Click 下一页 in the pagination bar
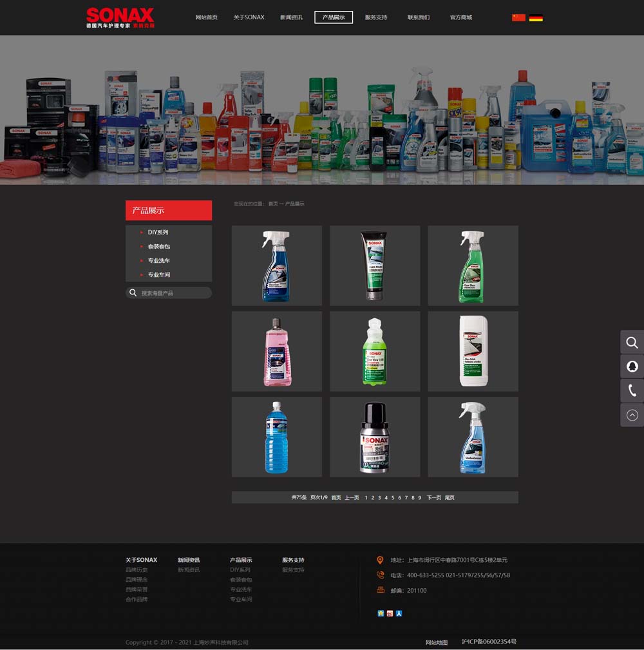This screenshot has width=644, height=650. [x=434, y=497]
